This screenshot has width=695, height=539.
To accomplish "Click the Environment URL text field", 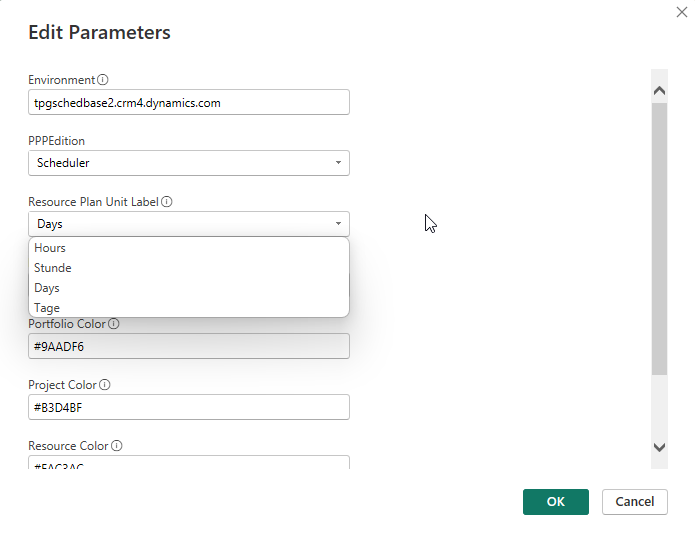I will tap(189, 102).
